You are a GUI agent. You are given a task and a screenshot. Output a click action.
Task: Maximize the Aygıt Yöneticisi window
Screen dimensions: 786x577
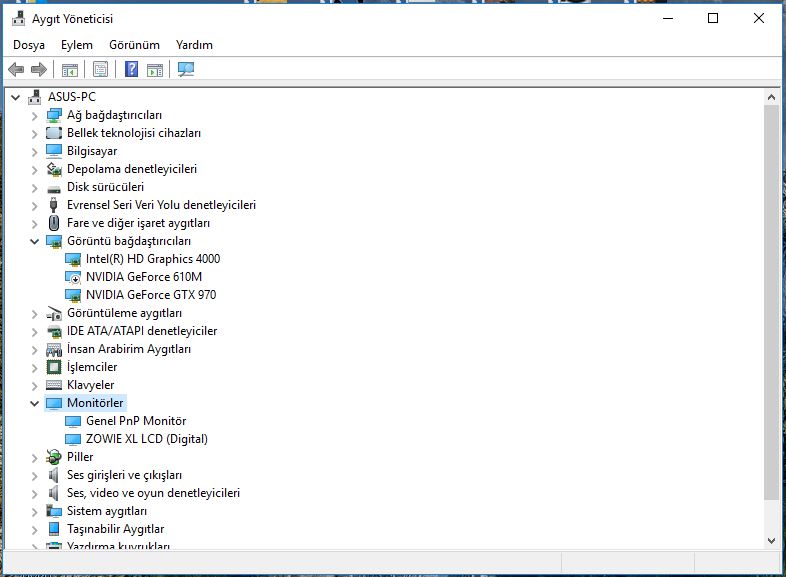pyautogui.click(x=713, y=19)
